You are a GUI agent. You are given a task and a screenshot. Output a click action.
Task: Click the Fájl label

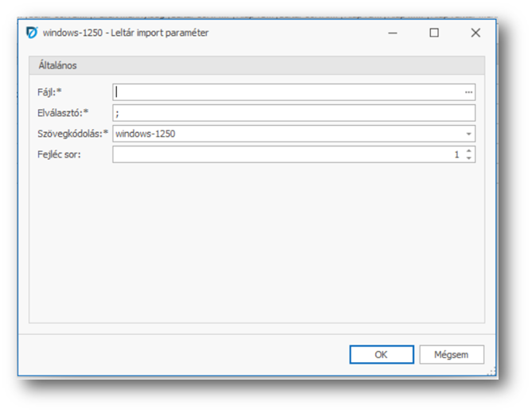coord(50,92)
